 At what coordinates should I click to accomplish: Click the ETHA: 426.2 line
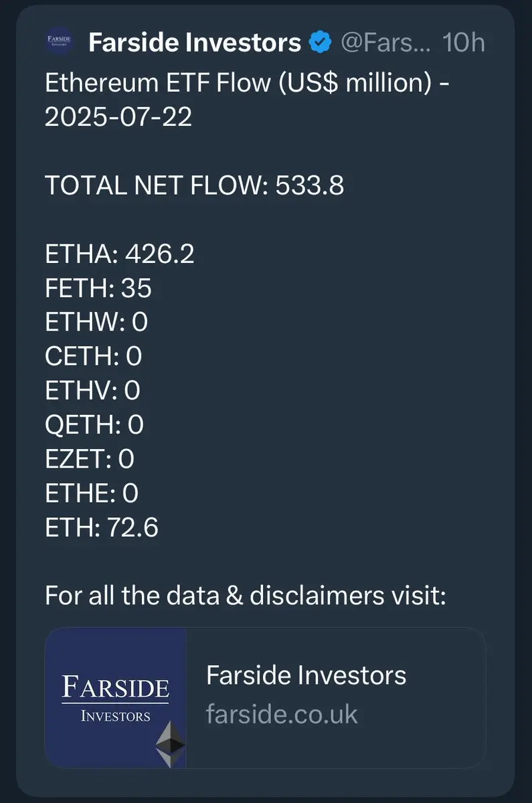pos(120,254)
